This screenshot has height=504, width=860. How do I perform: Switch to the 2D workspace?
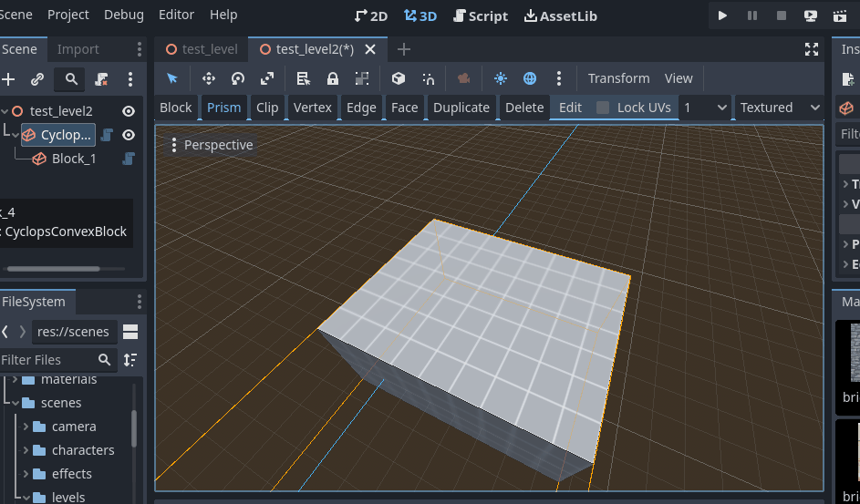(371, 15)
